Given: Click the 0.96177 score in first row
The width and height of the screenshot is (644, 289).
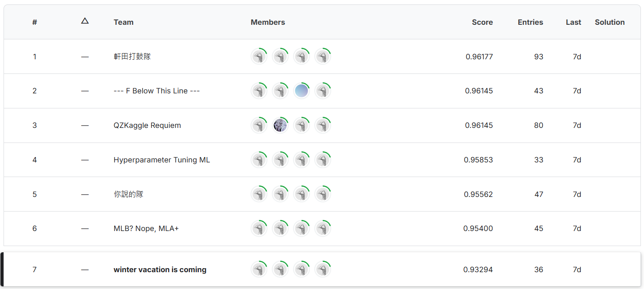Looking at the screenshot, I should pyautogui.click(x=479, y=57).
